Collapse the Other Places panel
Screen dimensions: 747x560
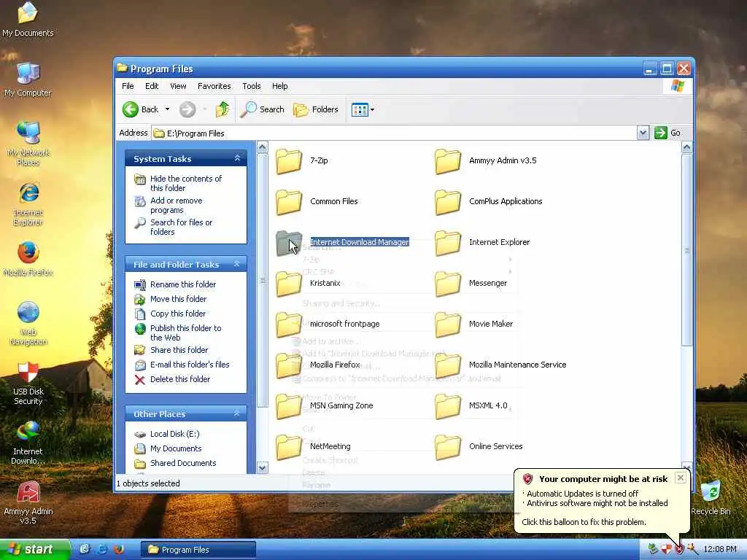pyautogui.click(x=237, y=413)
